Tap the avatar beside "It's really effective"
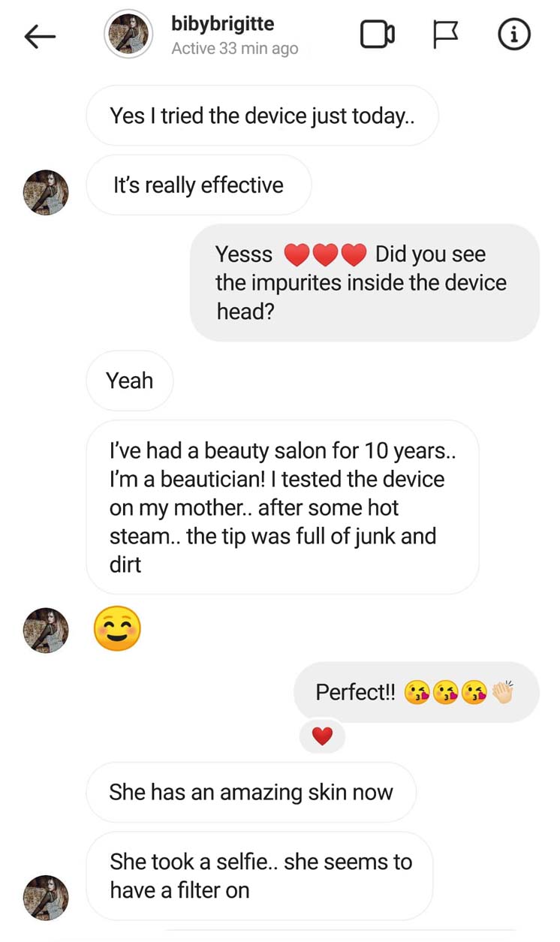This screenshot has height=942, width=560. click(x=46, y=192)
